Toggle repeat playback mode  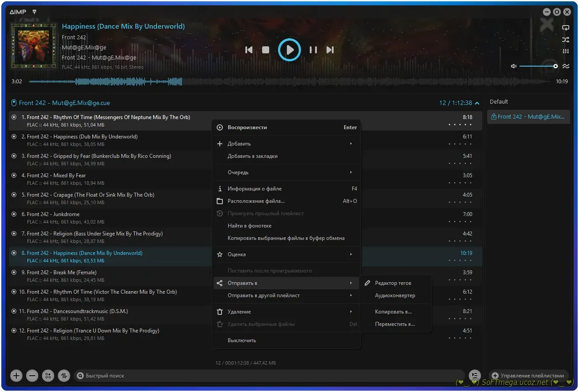(x=565, y=28)
